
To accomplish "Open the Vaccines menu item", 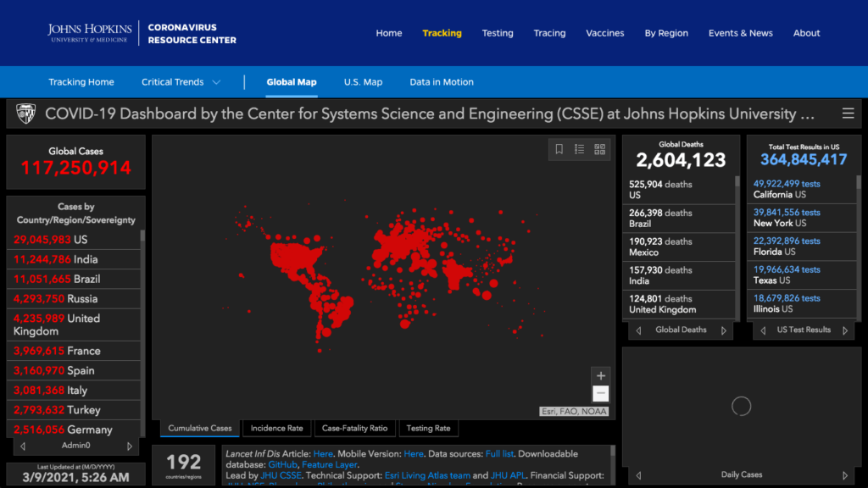I will (604, 33).
